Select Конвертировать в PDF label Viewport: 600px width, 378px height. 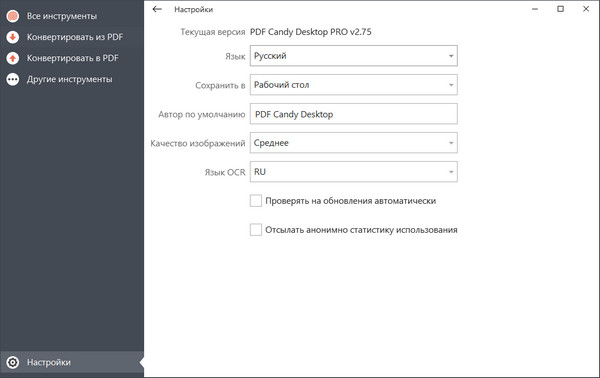72,58
